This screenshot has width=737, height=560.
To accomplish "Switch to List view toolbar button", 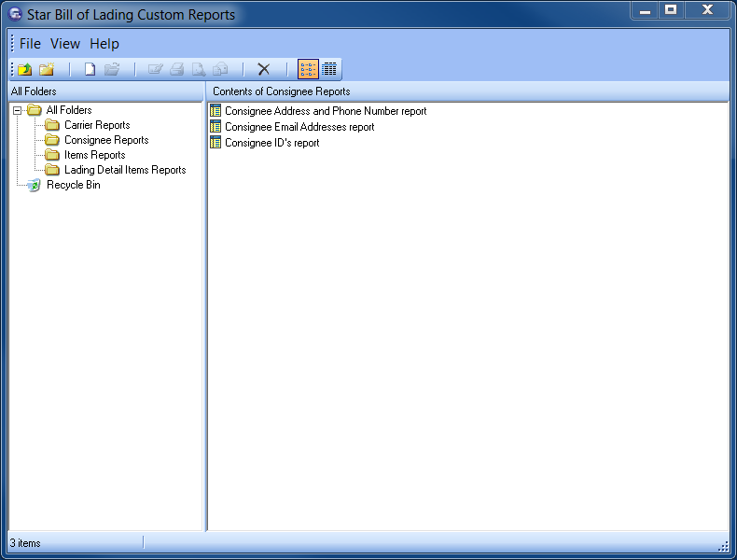I will [308, 69].
